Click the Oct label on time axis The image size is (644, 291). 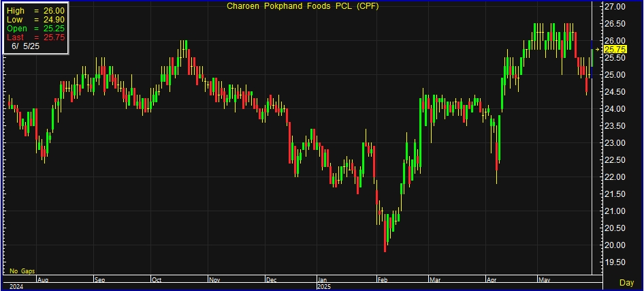157,280
